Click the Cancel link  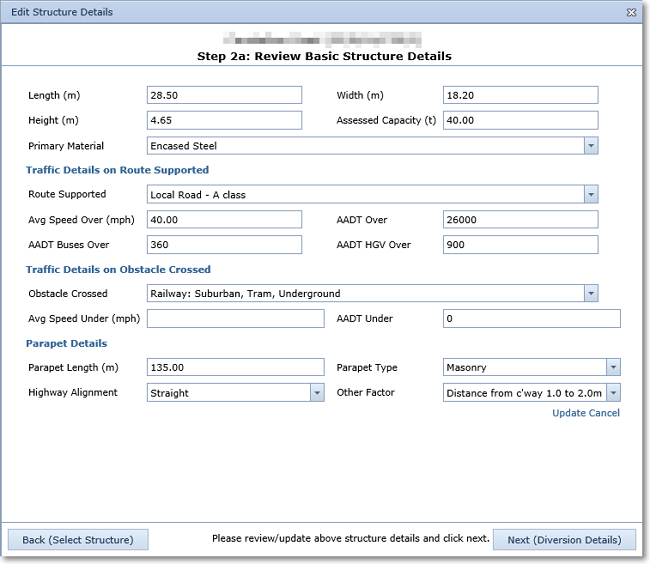coord(604,413)
